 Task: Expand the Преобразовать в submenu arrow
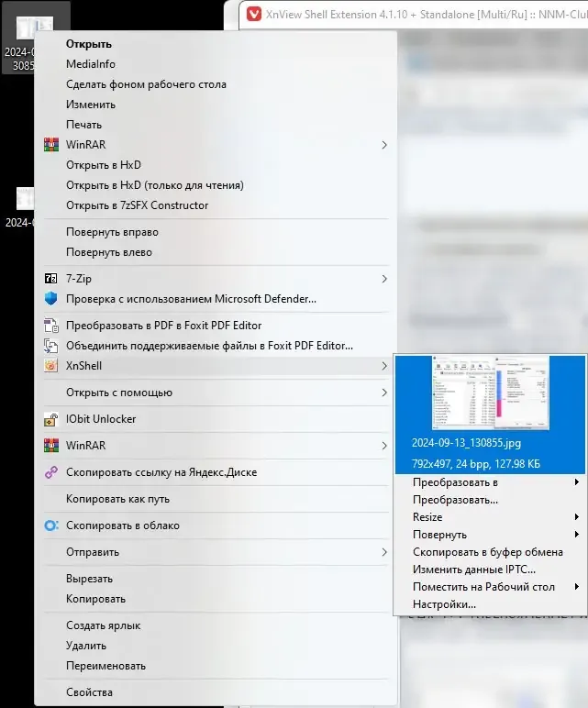click(577, 482)
